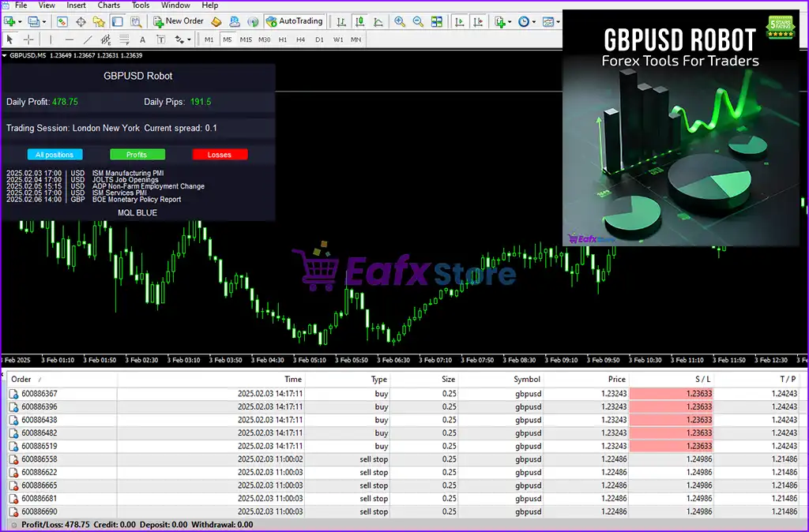The height and width of the screenshot is (532, 809).
Task: Click the Zoom Out magnifier icon
Action: pos(417,21)
